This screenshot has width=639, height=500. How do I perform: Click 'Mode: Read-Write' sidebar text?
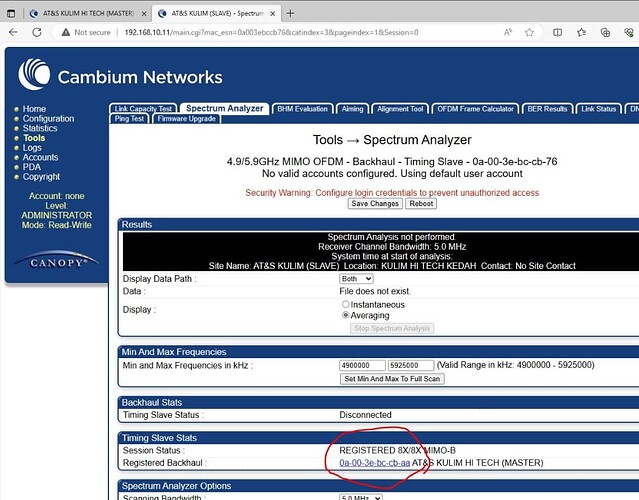[x=57, y=225]
